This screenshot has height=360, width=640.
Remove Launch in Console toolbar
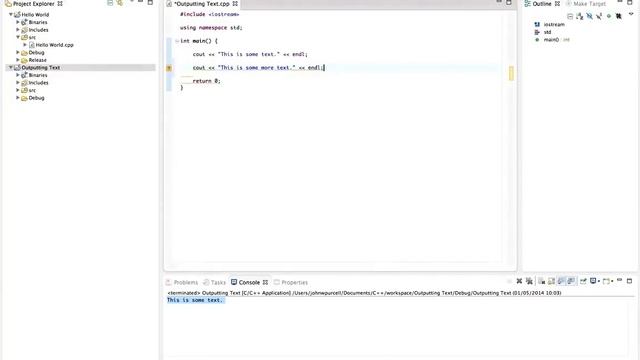coord(519,281)
